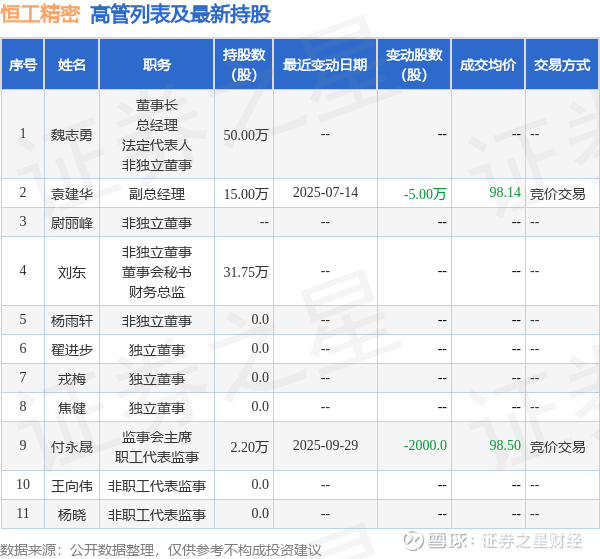The image size is (600, 559).
Task: Click the 最近变动日期 column header
Action: [325, 65]
